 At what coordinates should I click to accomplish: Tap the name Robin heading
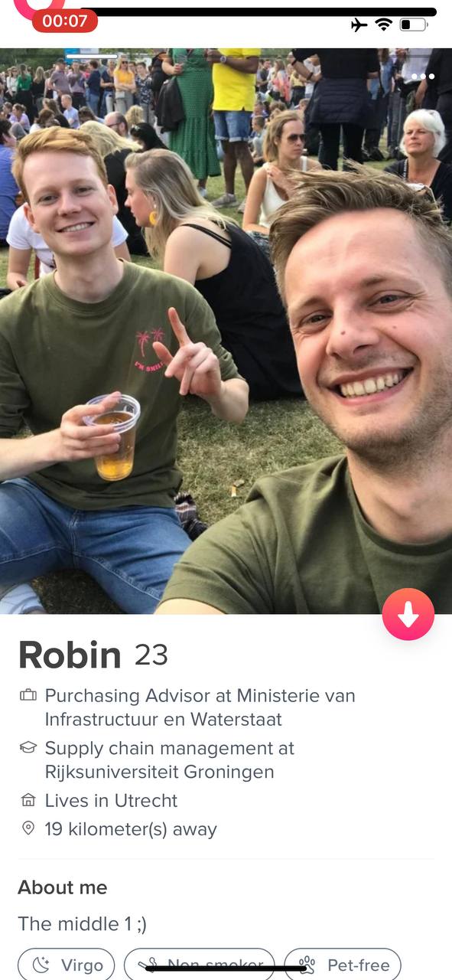pos(70,655)
